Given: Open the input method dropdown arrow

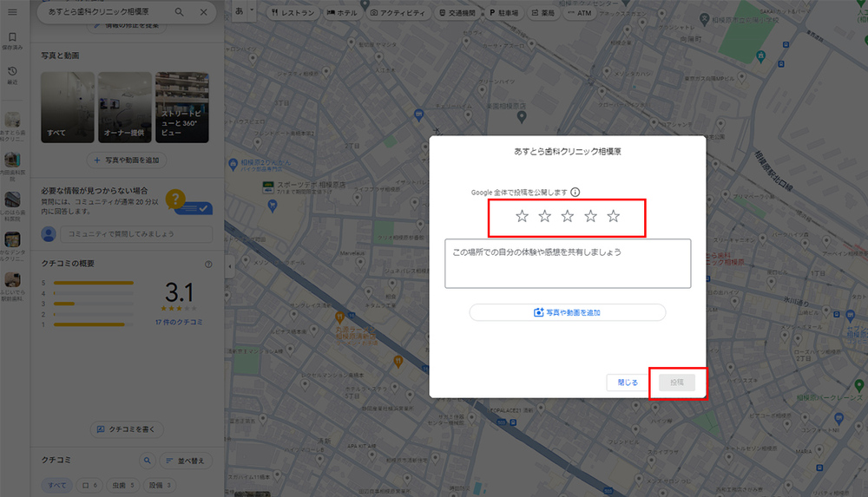Looking at the screenshot, I should [252, 12].
